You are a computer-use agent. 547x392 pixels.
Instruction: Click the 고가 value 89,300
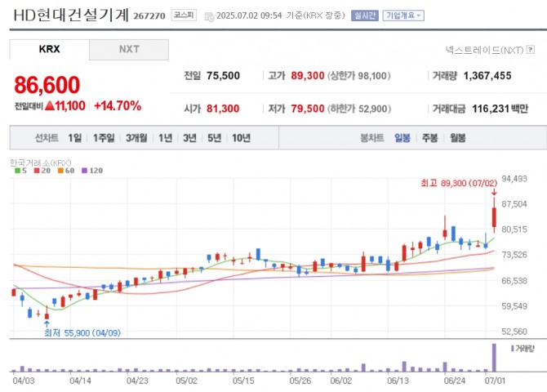point(308,76)
